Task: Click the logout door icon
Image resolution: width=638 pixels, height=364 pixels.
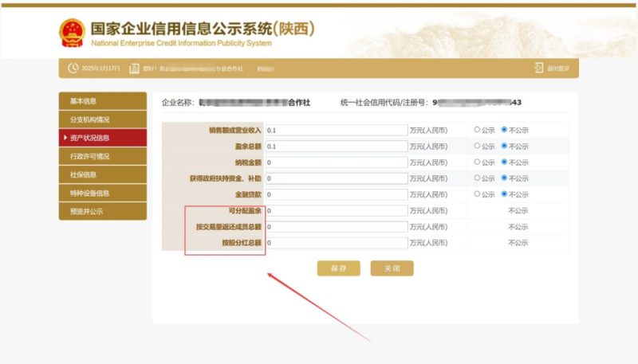Action: (x=539, y=68)
